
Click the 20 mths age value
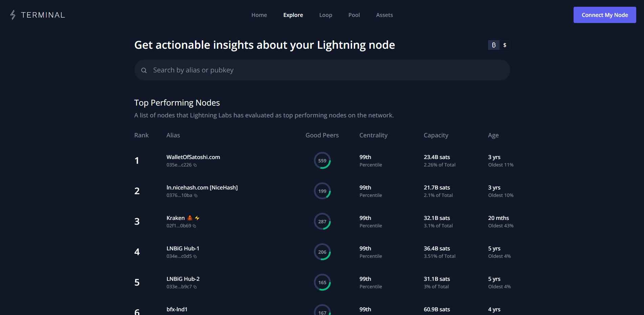[498, 218]
